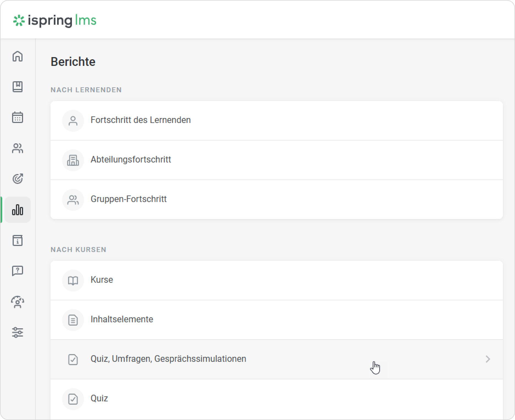The height and width of the screenshot is (420, 515).
Task: Open the info box sidebar icon
Action: 18,240
